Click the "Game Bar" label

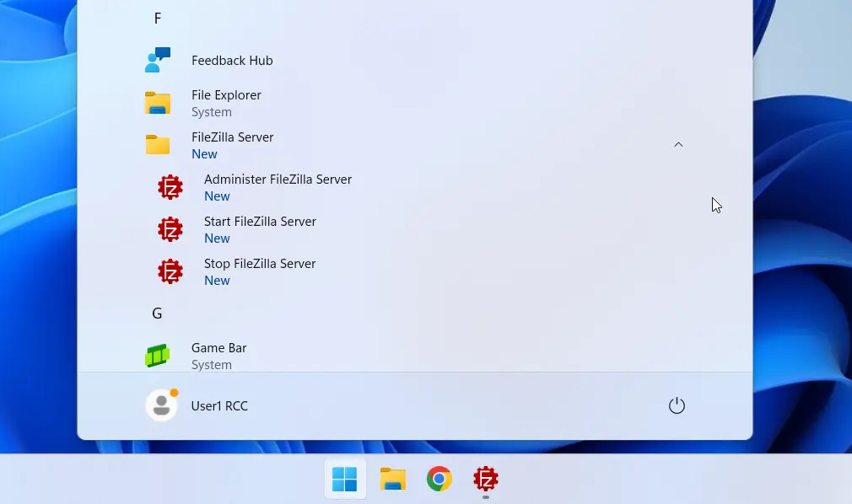219,347
